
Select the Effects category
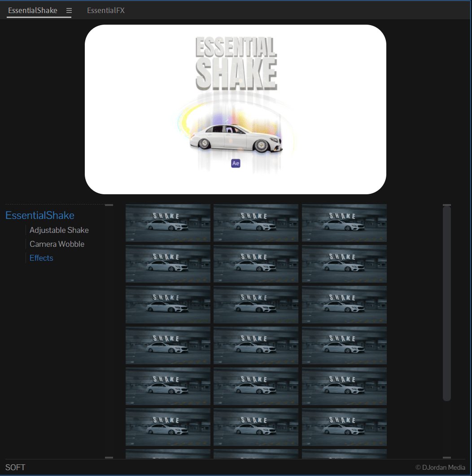(x=41, y=258)
